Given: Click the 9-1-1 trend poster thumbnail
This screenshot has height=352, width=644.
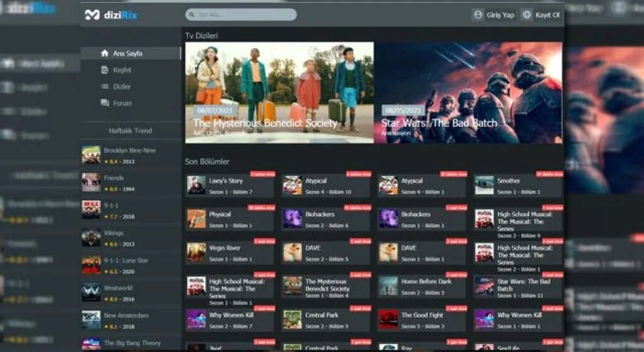Looking at the screenshot, I should pos(91,210).
